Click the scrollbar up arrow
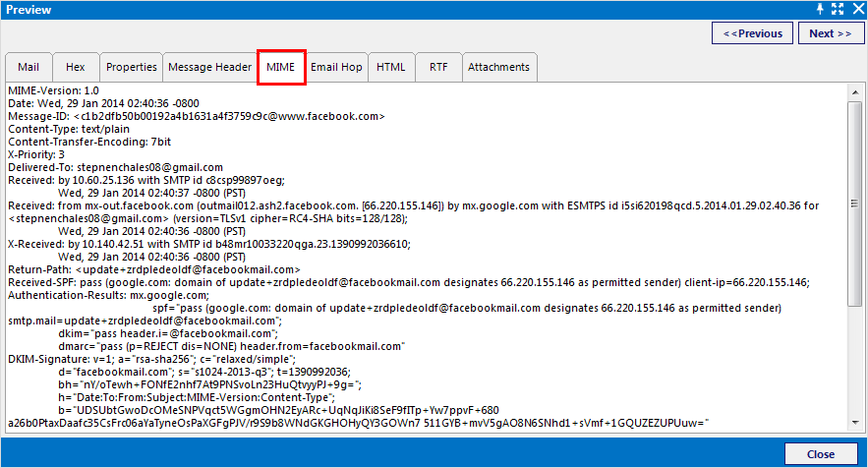Image resolution: width=868 pixels, height=468 pixels. 854,92
